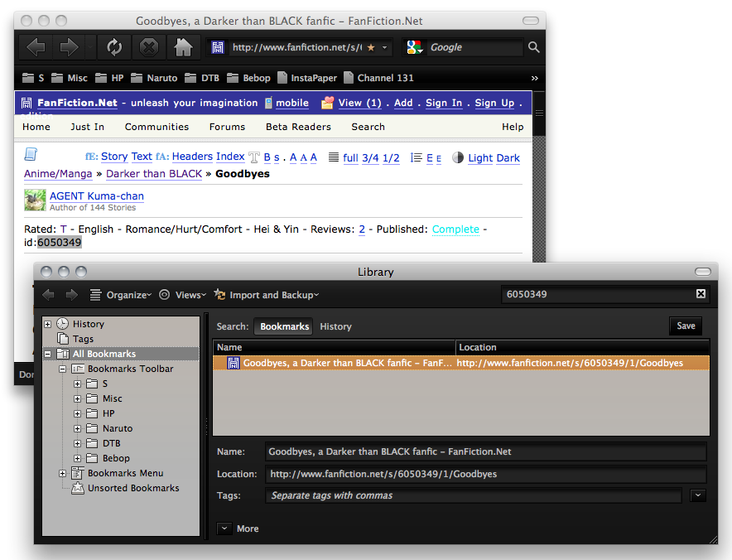Switch page to Light theme
The height and width of the screenshot is (560, 732).
pos(480,158)
